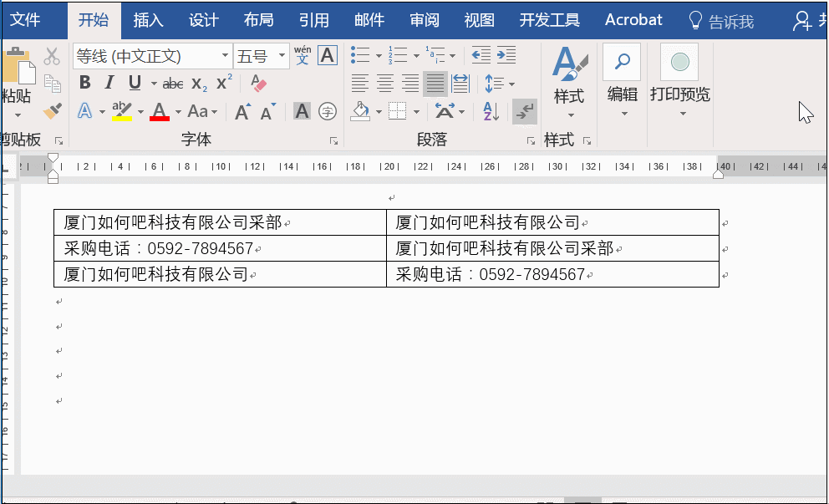Image resolution: width=829 pixels, height=504 pixels.
Task: Apply the yellow text highlight color
Action: tap(122, 111)
